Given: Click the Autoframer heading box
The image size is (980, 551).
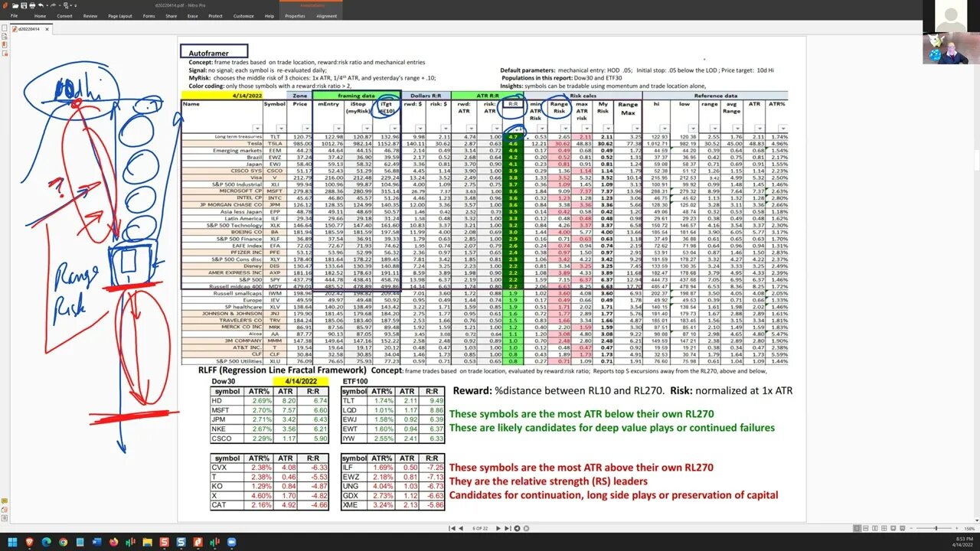Looking at the screenshot, I should click(215, 53).
